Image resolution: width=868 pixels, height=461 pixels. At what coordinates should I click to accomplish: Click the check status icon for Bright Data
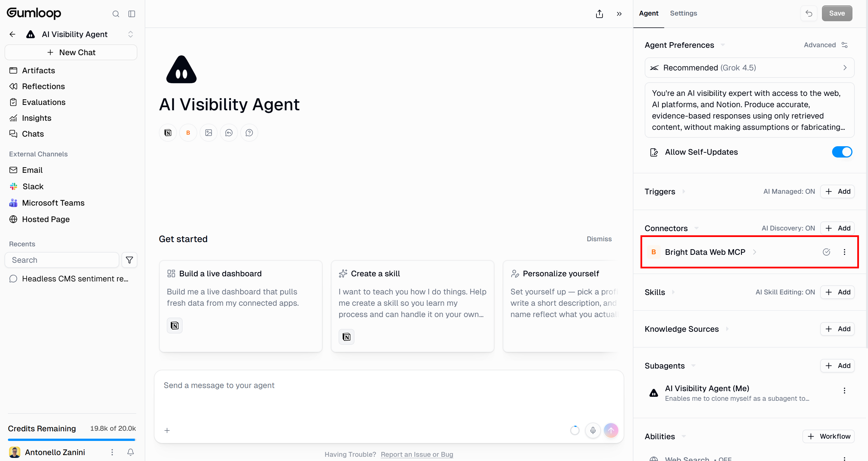click(x=826, y=252)
